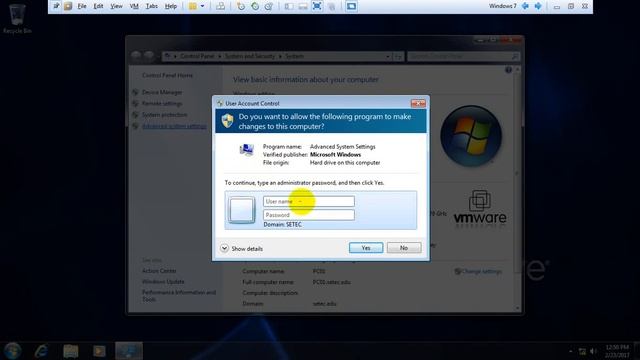Open Advanced system settings link
The image size is (640, 360).
[x=174, y=126]
